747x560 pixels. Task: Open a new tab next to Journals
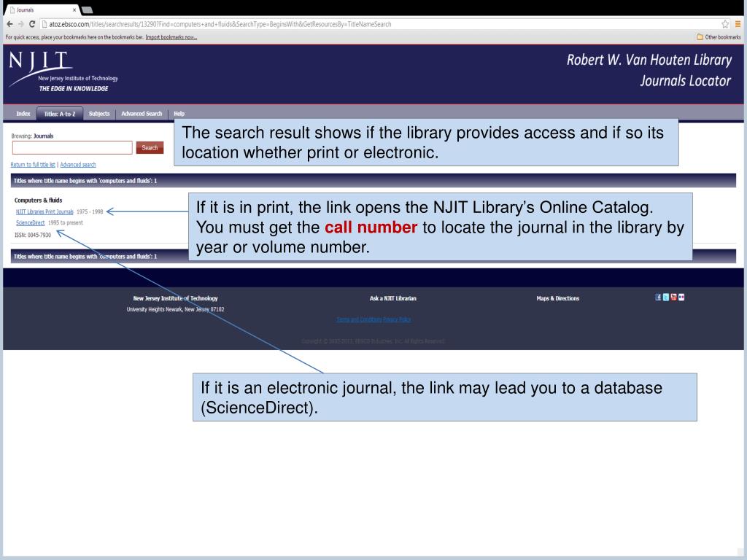(88, 10)
